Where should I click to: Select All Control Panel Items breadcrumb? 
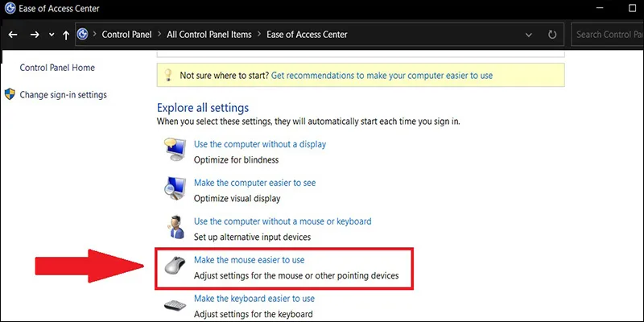(x=209, y=35)
